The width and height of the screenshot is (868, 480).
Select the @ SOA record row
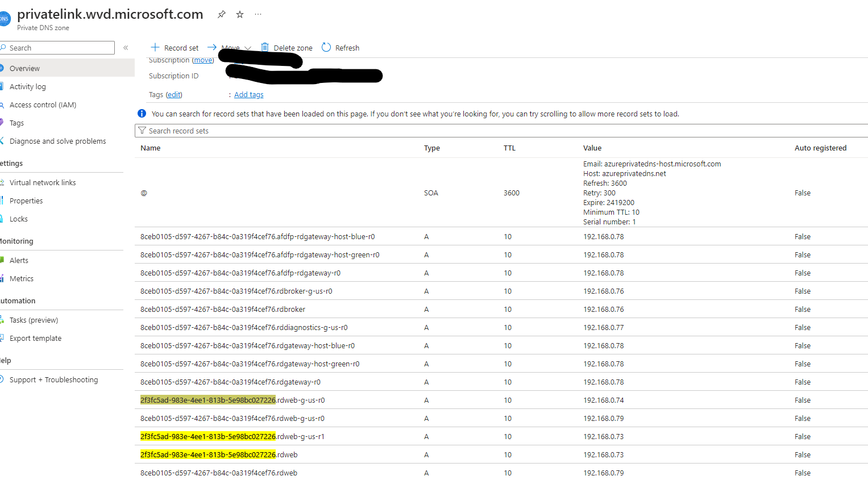coord(501,193)
